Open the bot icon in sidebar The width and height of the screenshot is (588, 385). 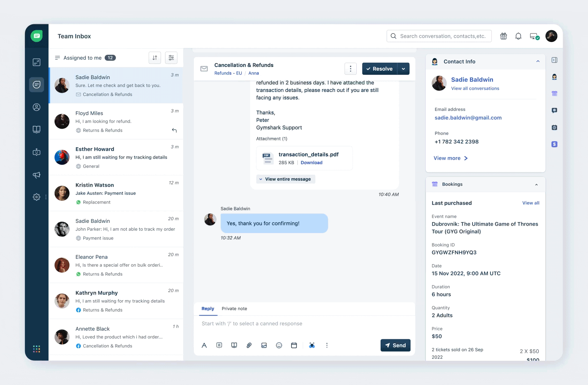[36, 152]
